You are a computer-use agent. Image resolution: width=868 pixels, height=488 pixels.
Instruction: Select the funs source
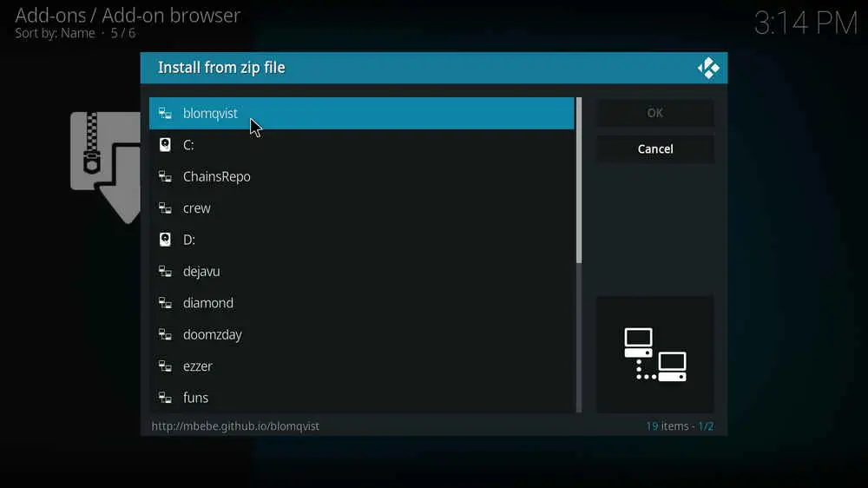(361, 398)
